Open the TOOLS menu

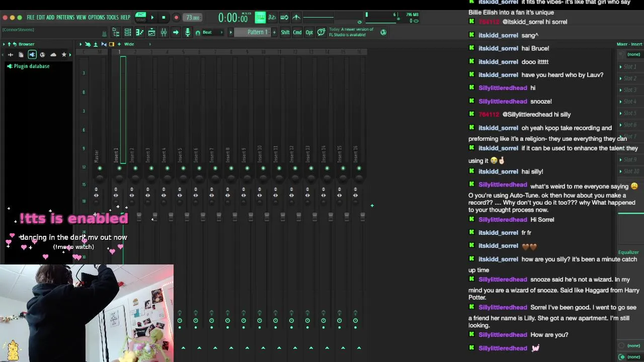tap(113, 18)
